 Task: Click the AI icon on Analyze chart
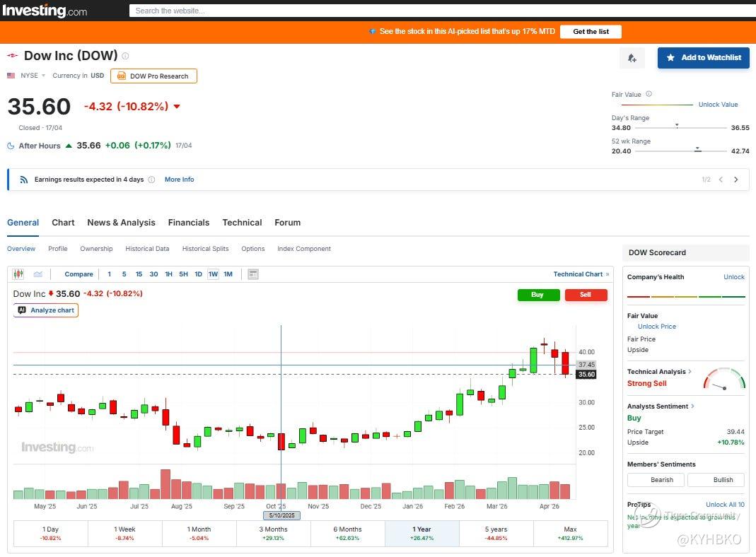pos(22,310)
